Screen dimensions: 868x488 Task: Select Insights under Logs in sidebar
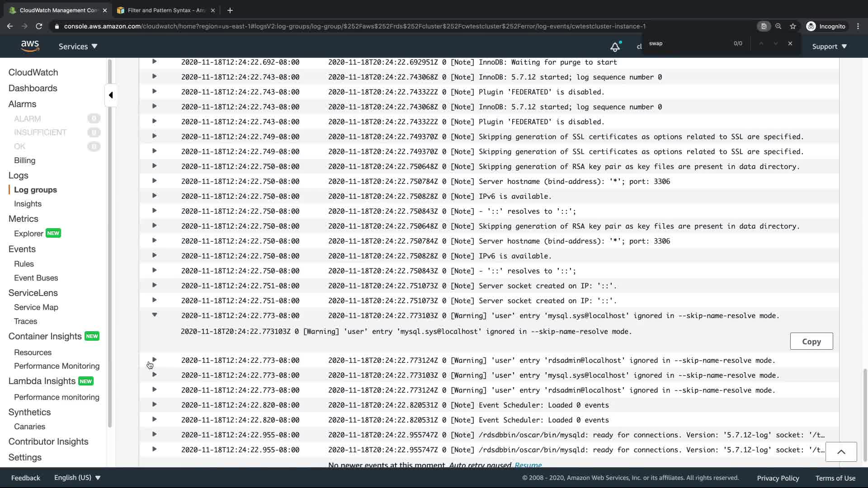point(28,204)
